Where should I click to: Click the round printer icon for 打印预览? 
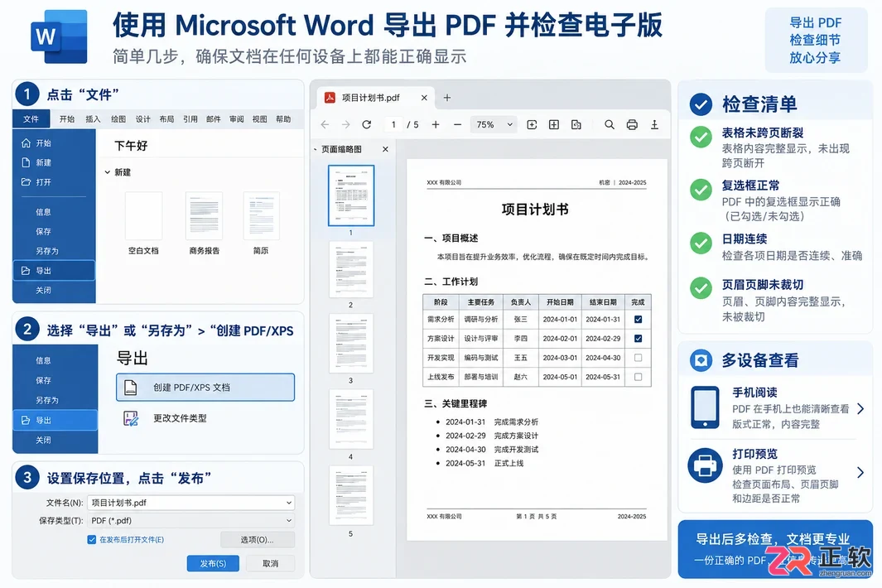point(706,465)
